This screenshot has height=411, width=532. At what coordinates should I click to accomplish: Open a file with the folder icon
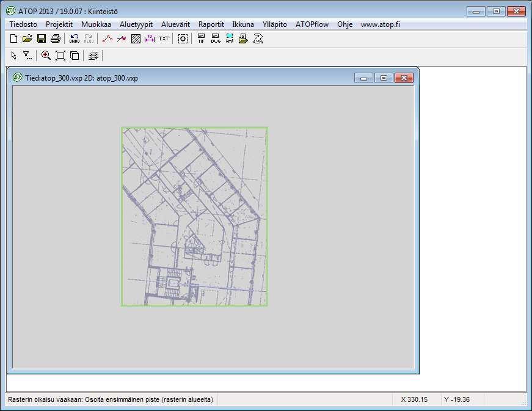click(27, 38)
